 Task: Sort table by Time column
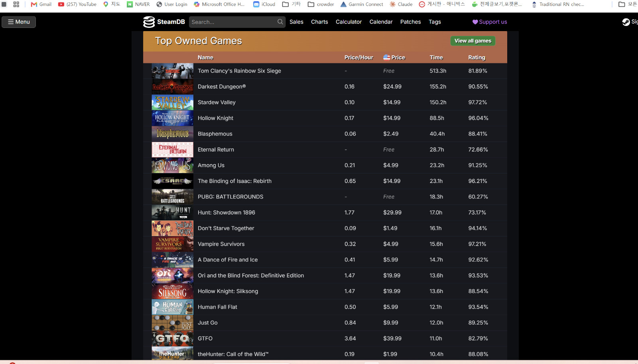436,57
